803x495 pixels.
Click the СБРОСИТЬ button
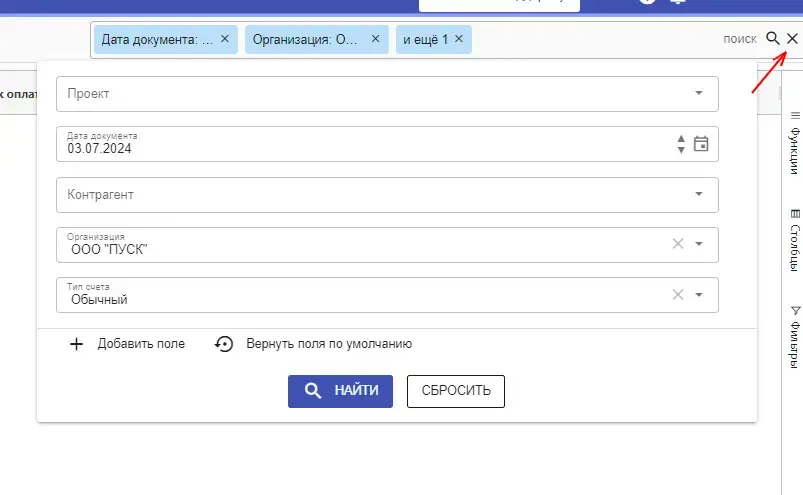pos(456,391)
